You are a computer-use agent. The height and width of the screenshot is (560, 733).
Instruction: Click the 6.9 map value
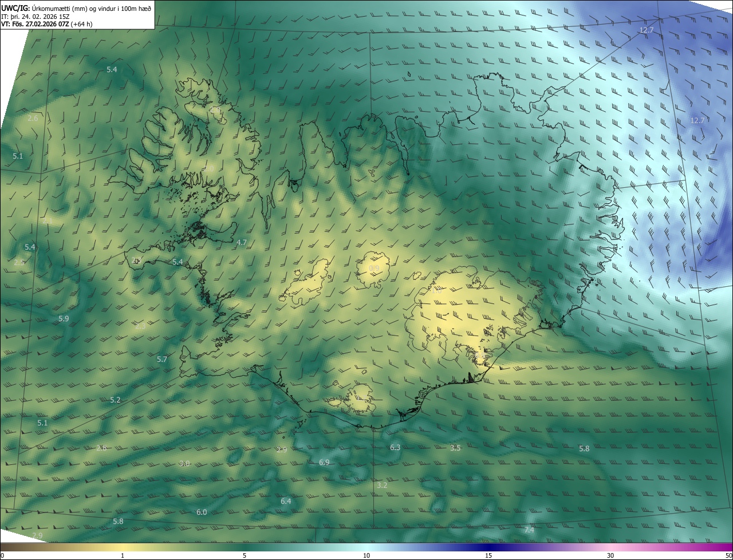click(324, 462)
